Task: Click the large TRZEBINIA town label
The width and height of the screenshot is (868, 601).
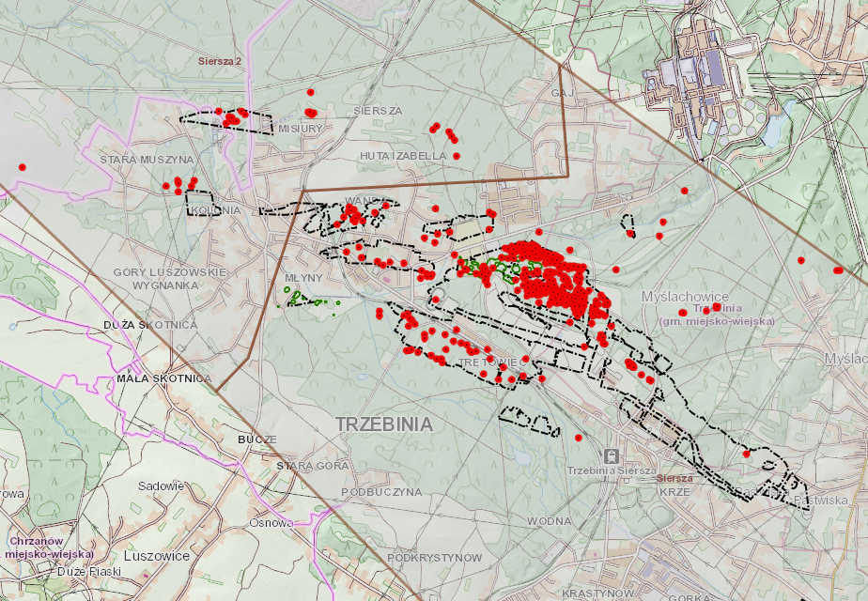Action: tap(385, 424)
